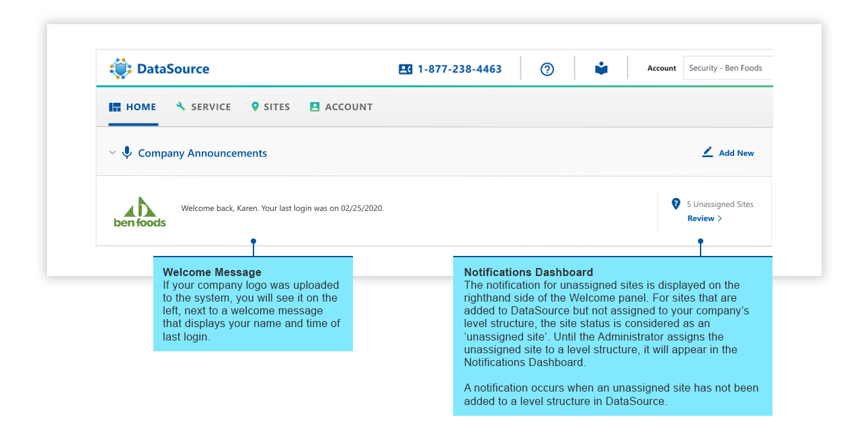Screen dimensions: 868x448
Task: Click the Review link for unassigned sites
Action: click(x=701, y=219)
